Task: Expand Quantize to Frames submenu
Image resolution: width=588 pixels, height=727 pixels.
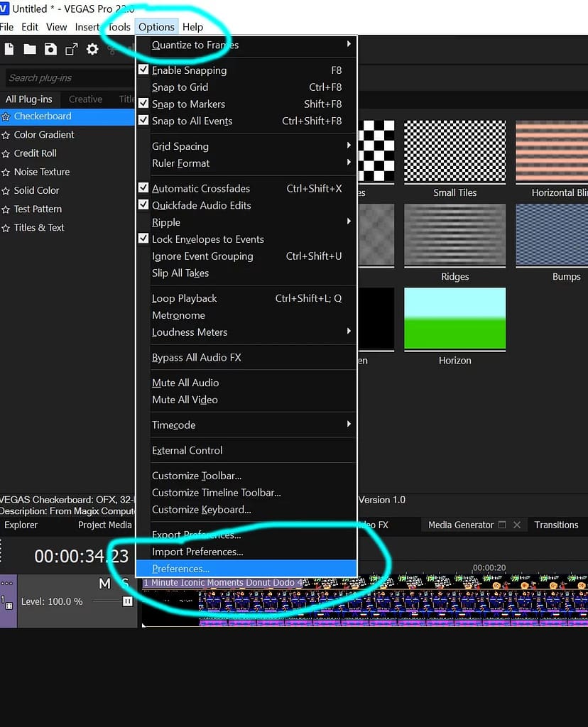Action: (x=246, y=45)
